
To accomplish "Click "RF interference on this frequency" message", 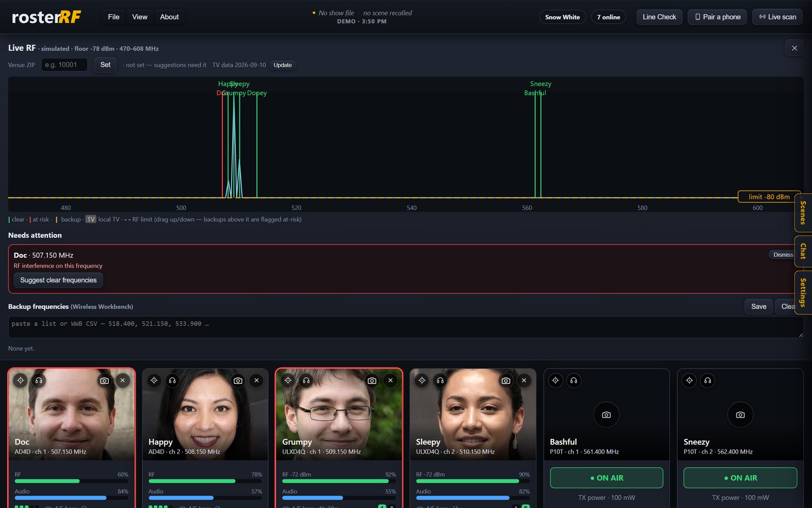I will coord(58,266).
